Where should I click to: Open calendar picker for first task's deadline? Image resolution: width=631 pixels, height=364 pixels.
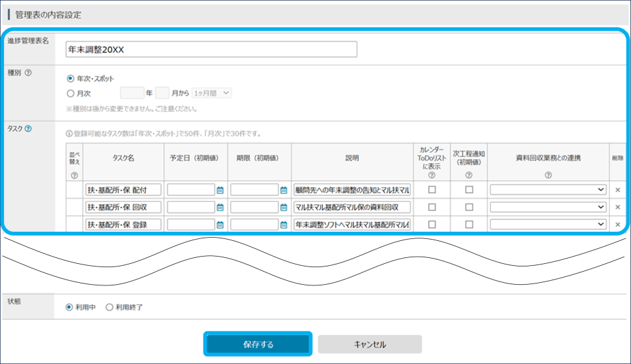coord(283,190)
